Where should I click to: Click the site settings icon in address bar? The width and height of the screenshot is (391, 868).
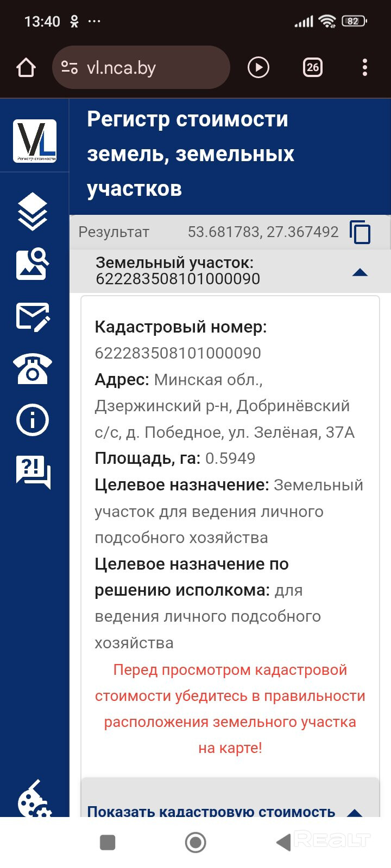pos(70,68)
